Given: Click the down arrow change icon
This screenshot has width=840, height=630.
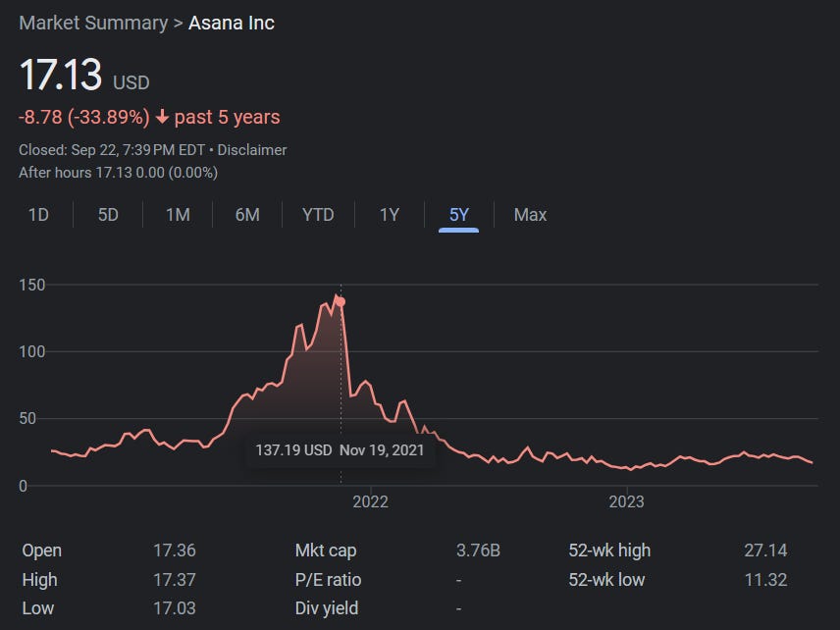Looking at the screenshot, I should [x=162, y=117].
